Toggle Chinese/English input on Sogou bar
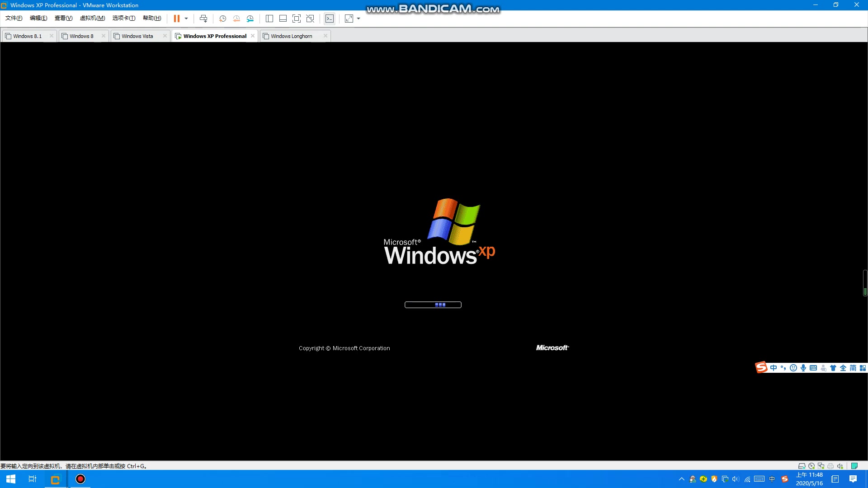 click(773, 368)
